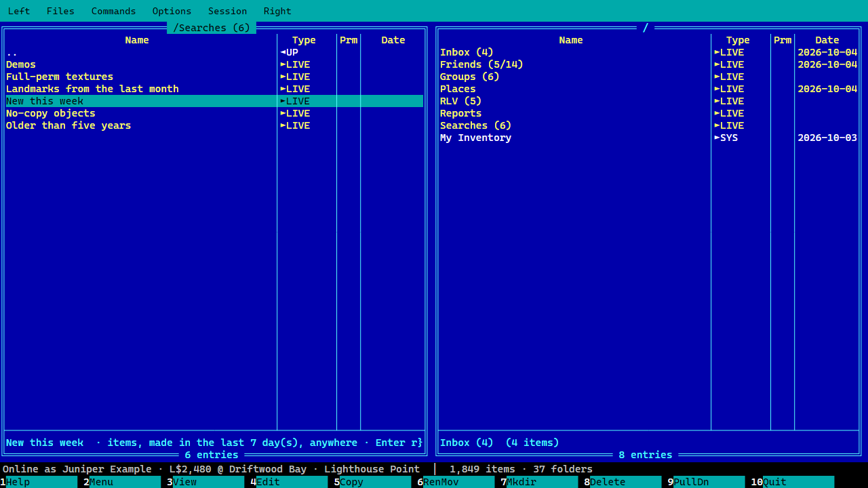Open the Files menu

(60, 11)
